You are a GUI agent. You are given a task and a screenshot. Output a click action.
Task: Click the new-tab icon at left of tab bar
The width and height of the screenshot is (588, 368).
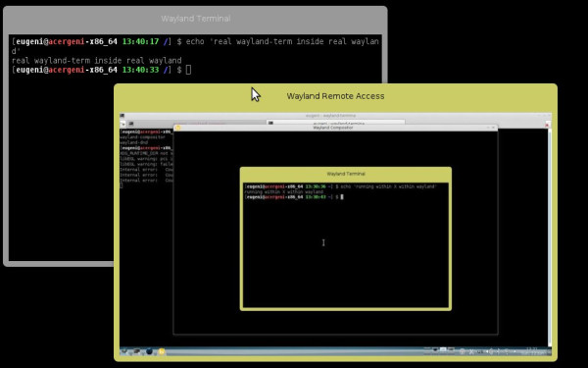click(122, 124)
